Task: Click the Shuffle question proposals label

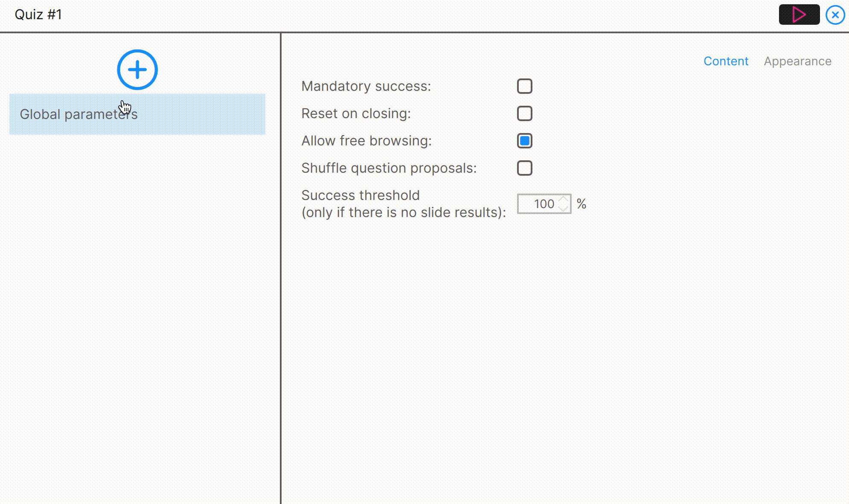Action: pyautogui.click(x=389, y=168)
